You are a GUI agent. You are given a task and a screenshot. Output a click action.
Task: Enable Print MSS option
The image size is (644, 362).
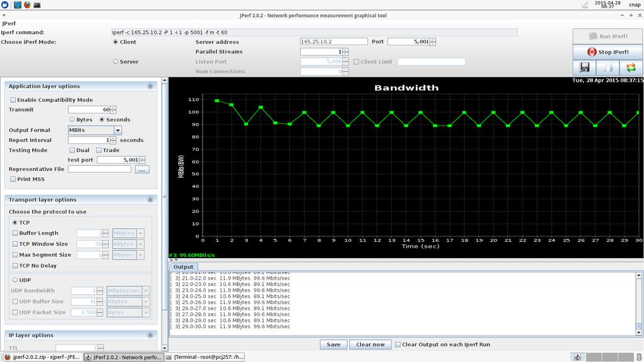coord(13,179)
